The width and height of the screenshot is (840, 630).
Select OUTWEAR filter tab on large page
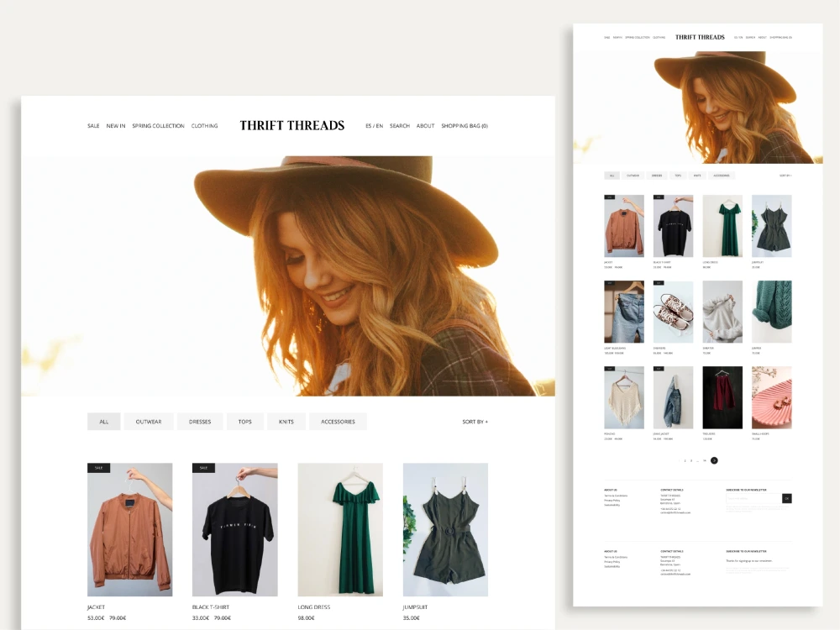149,422
